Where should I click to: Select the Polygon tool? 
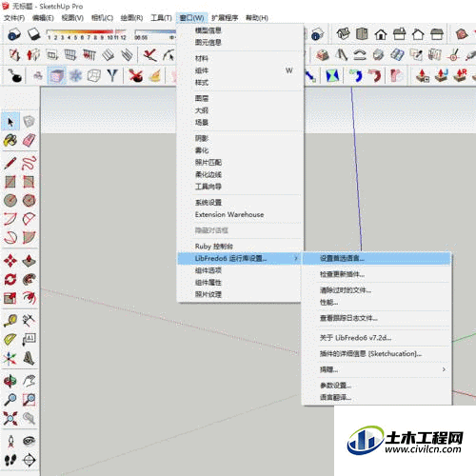pyautogui.click(x=29, y=200)
